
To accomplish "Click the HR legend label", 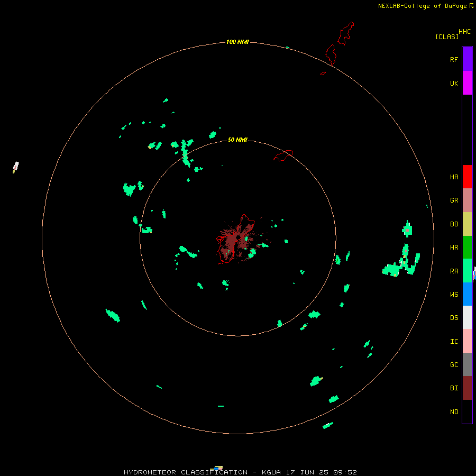I will click(454, 248).
